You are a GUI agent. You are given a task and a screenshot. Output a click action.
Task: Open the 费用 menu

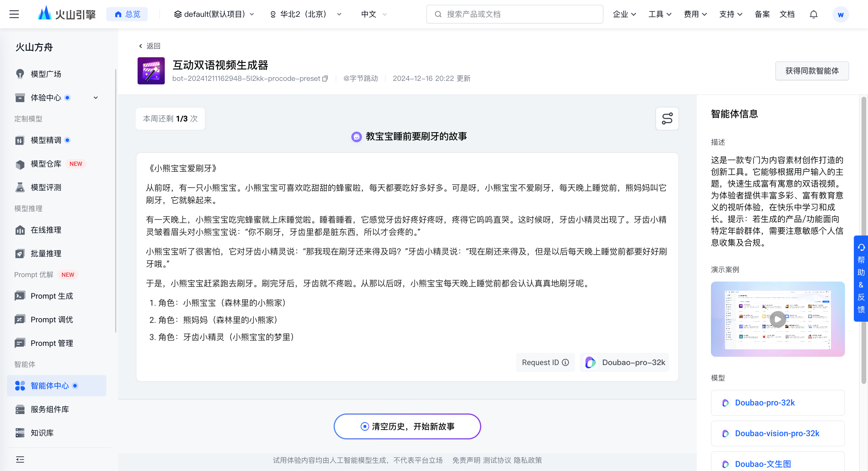click(695, 14)
